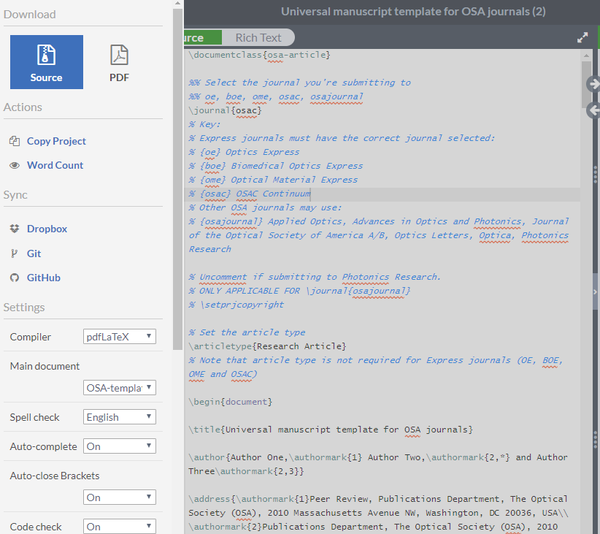
Task: Expand editor to full screen
Action: pyautogui.click(x=582, y=37)
